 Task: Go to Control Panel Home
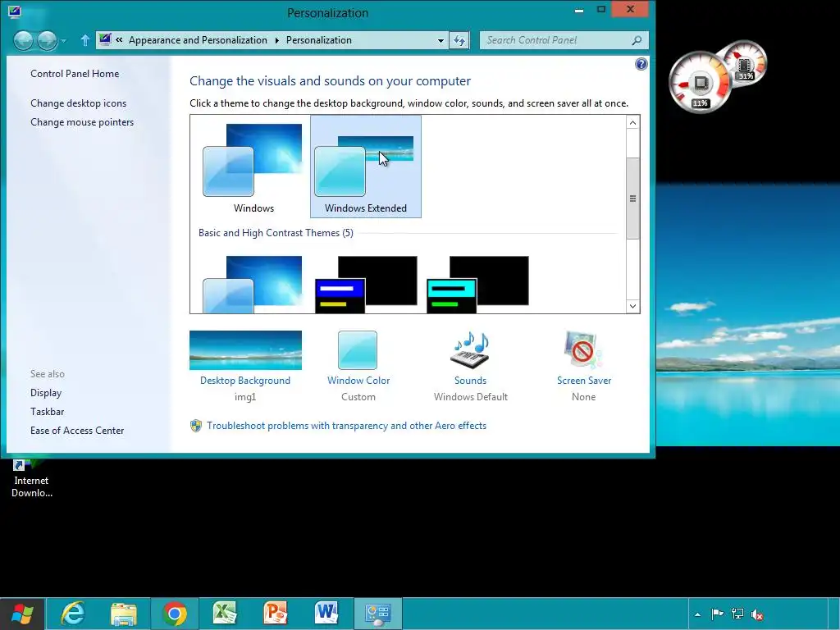coord(75,74)
